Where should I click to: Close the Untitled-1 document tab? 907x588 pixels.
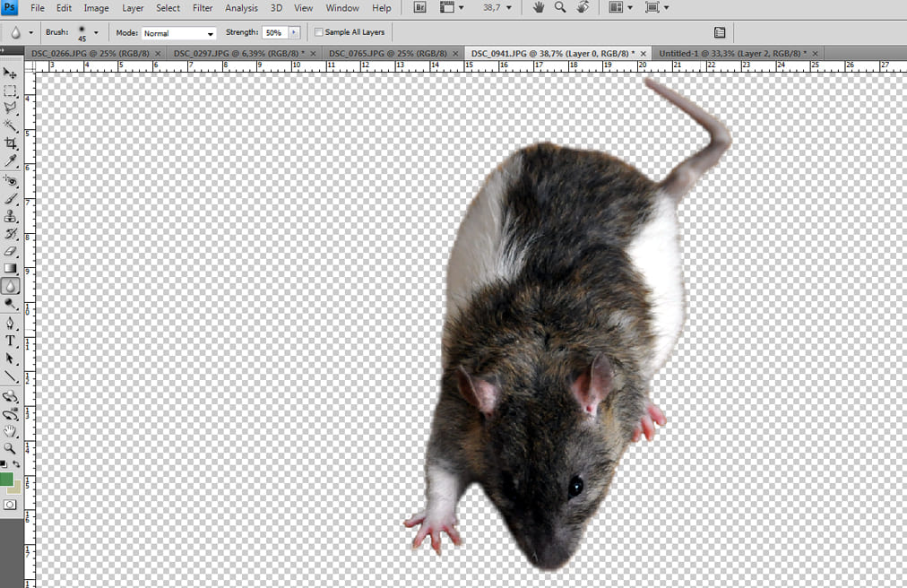pyautogui.click(x=815, y=54)
